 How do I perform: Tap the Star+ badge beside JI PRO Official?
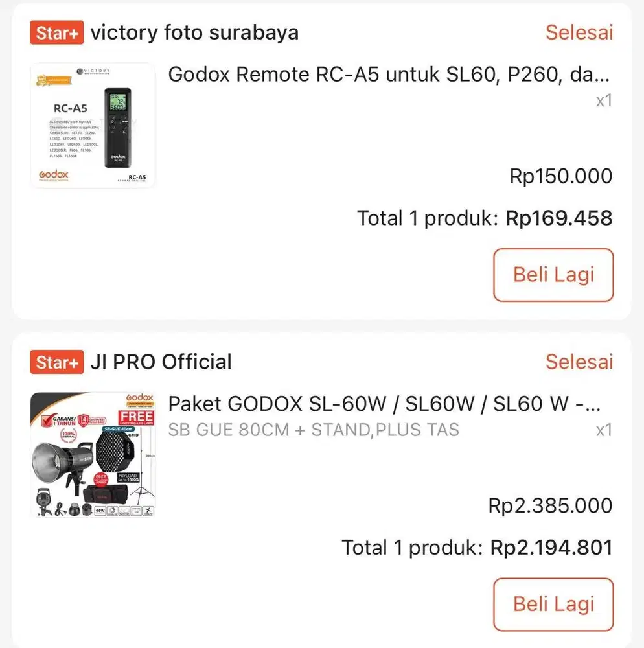(x=57, y=362)
